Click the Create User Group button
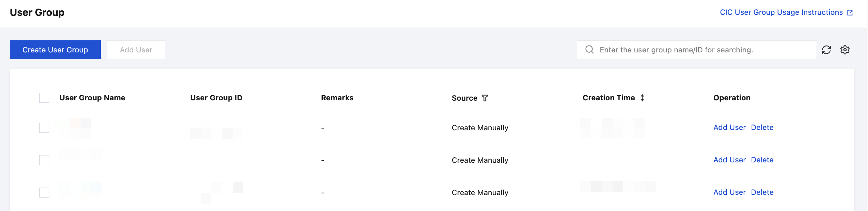Image resolution: width=868 pixels, height=211 pixels. [55, 50]
